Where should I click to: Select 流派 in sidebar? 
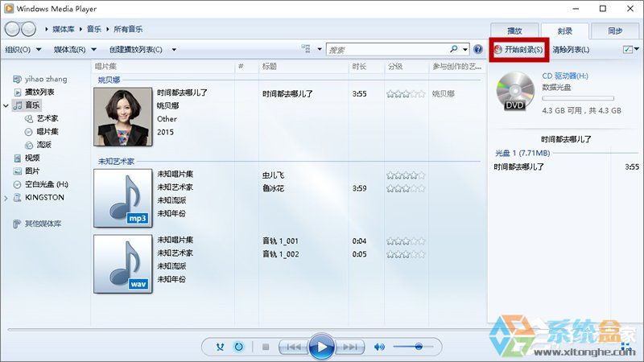pos(38,145)
